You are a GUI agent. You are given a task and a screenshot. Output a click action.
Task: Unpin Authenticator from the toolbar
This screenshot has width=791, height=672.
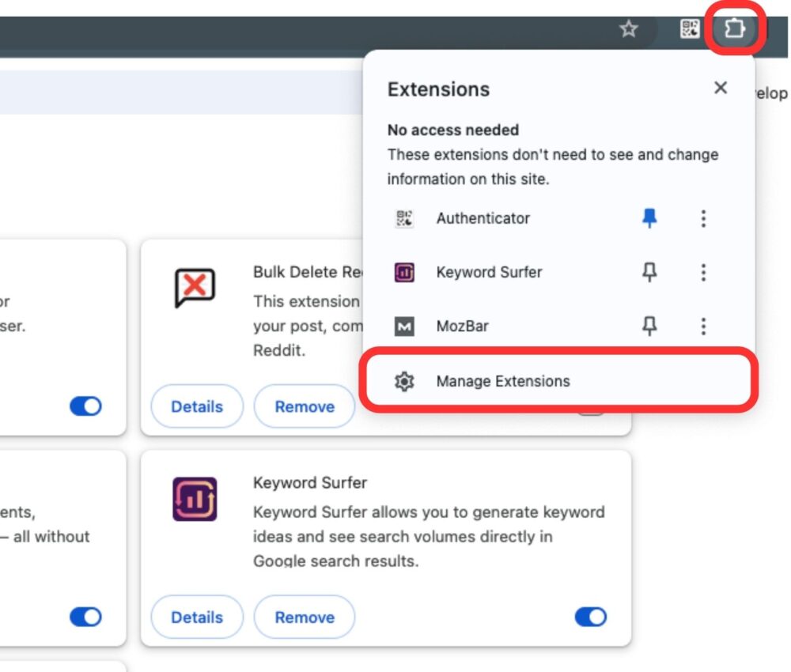tap(648, 218)
